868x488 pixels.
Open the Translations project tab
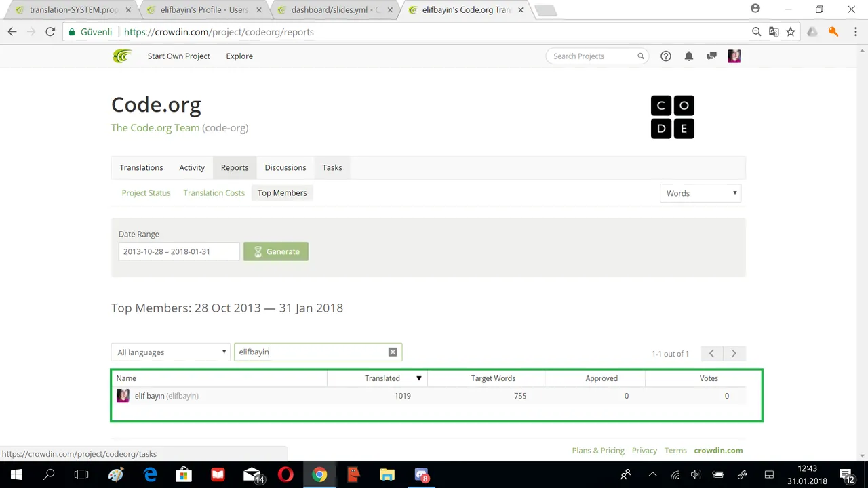click(x=141, y=167)
